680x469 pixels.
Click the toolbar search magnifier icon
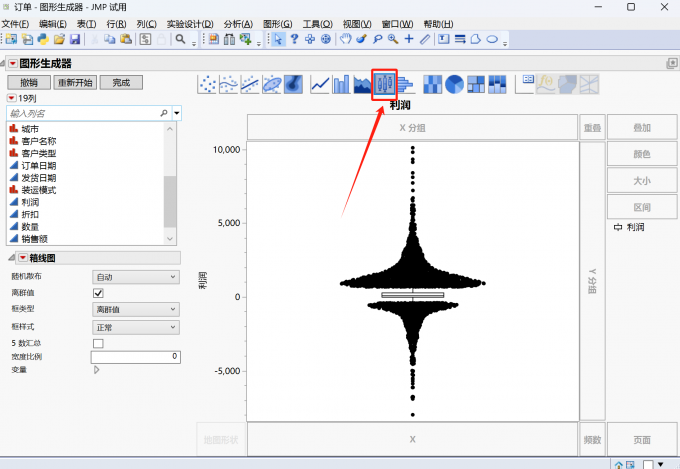coord(180,39)
